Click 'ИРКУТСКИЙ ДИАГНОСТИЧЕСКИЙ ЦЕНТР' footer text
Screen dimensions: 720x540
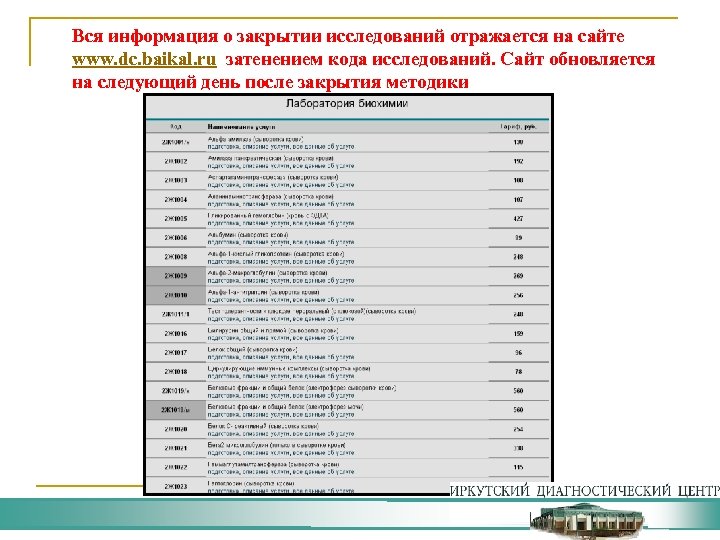coord(585,490)
